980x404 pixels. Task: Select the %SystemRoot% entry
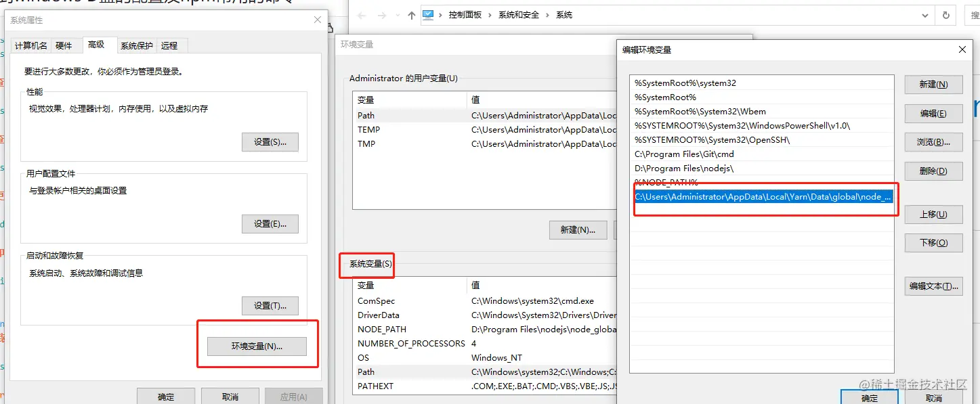[762, 97]
